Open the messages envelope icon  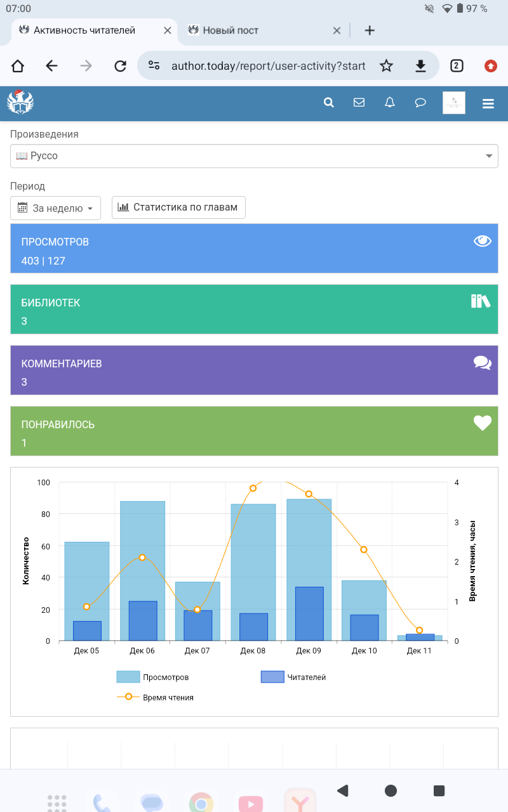(359, 103)
